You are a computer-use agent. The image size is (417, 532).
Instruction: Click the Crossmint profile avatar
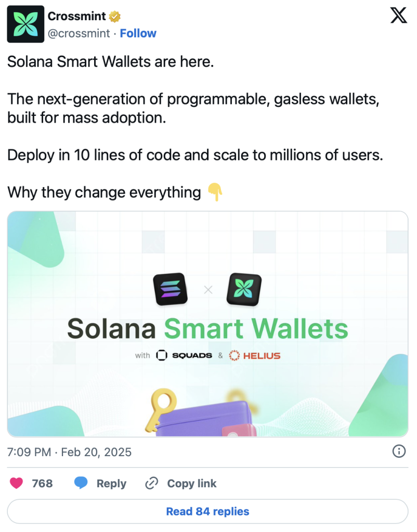pyautogui.click(x=24, y=24)
